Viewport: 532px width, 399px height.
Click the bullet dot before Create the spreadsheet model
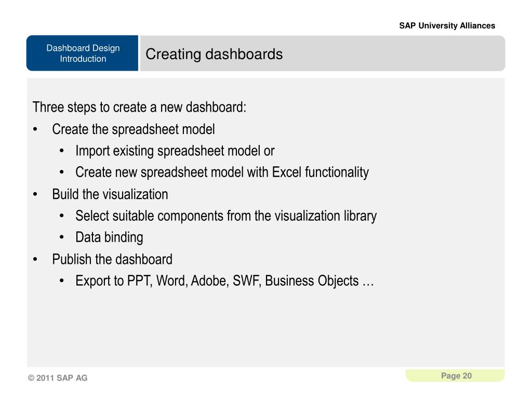pos(35,129)
